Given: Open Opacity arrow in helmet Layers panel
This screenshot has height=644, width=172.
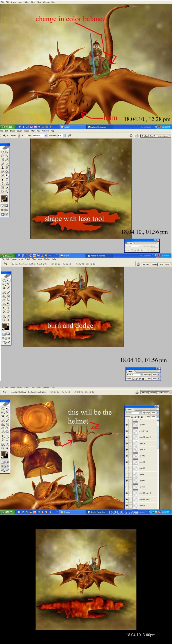Looking at the screenshot, I should (157, 413).
